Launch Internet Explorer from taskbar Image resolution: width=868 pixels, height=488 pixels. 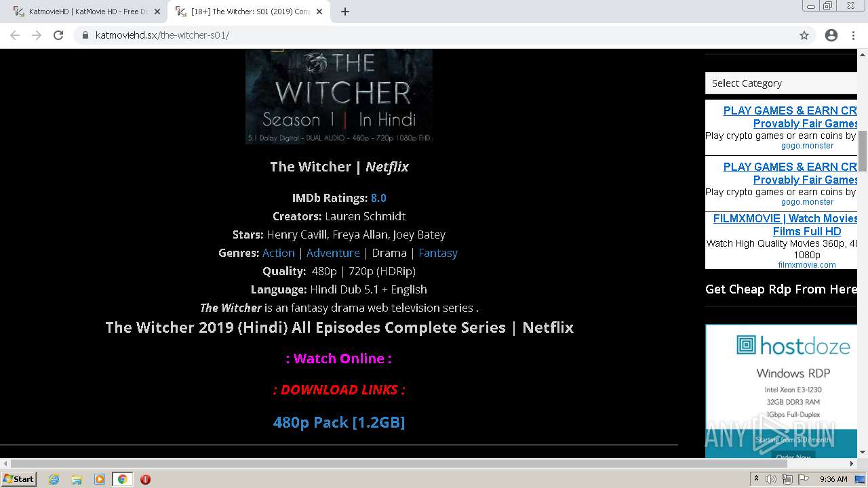coord(54,479)
